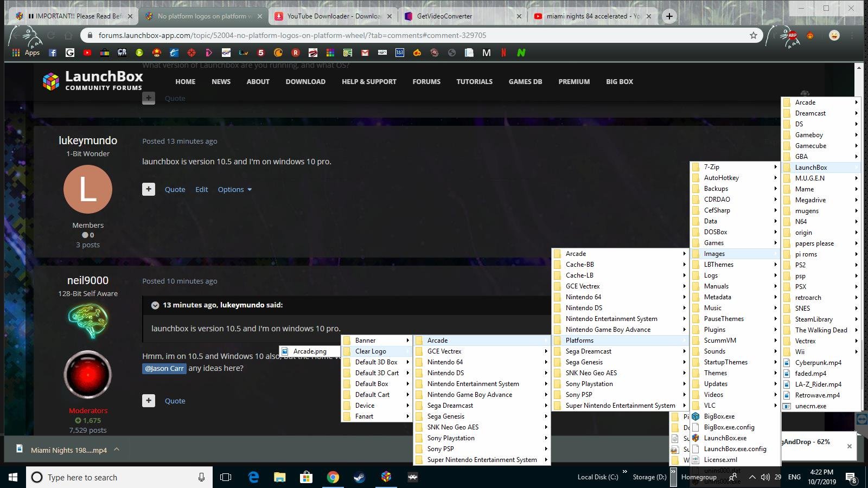This screenshot has width=868, height=488.
Task: Click Edit on lukeymundo's post
Action: coord(201,189)
